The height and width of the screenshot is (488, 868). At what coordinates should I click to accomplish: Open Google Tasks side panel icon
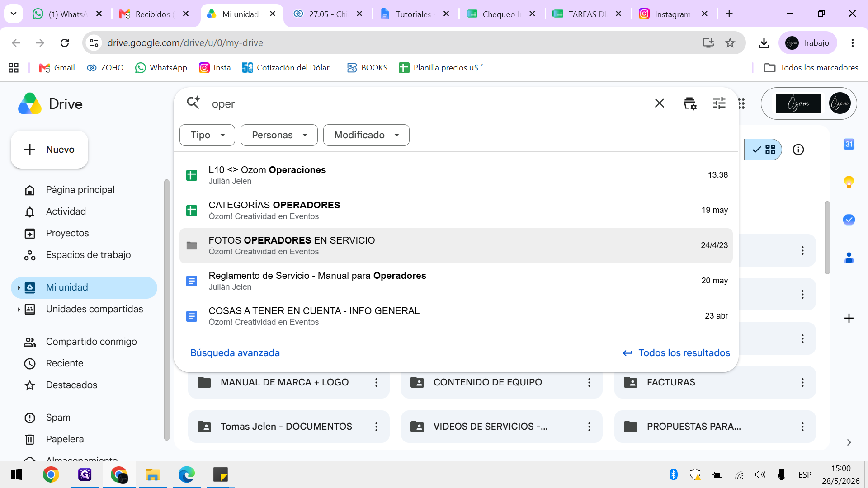tap(849, 220)
